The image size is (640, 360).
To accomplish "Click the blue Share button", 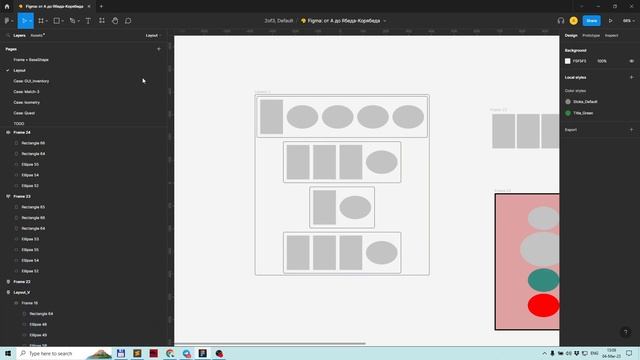I will coord(591,21).
